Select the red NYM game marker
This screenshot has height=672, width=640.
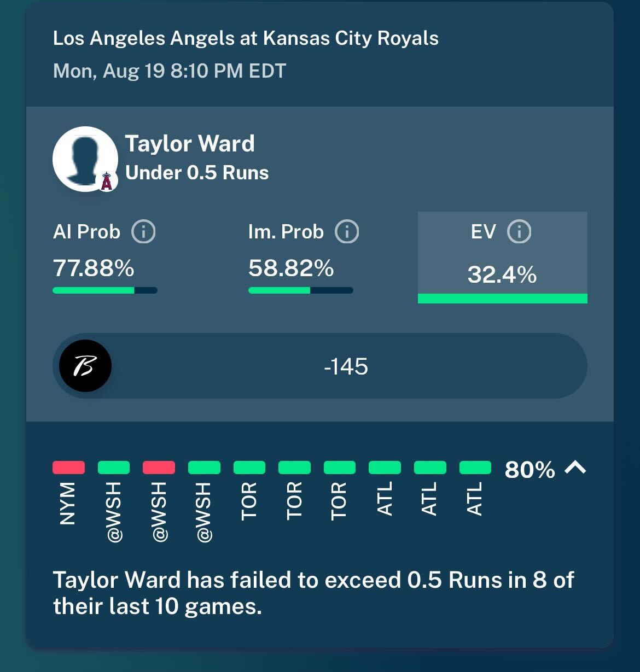(68, 468)
